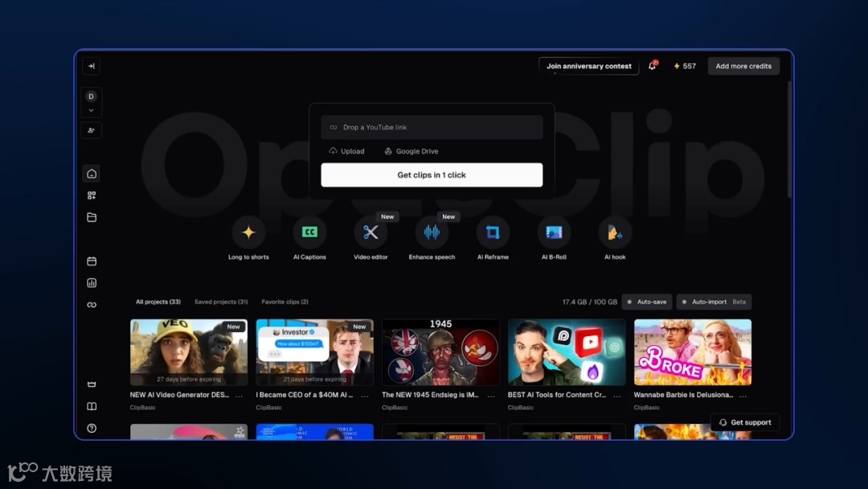Click the page vertical scrollbar
Viewport: 868px width, 489px height.
point(789,138)
